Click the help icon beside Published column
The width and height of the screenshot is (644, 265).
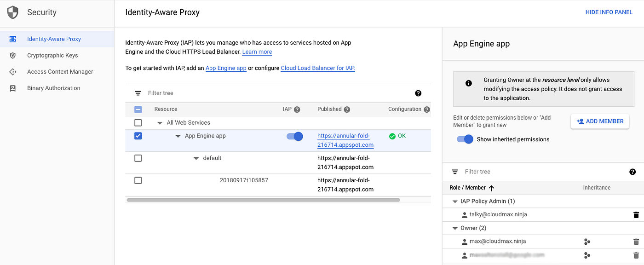[x=347, y=109]
